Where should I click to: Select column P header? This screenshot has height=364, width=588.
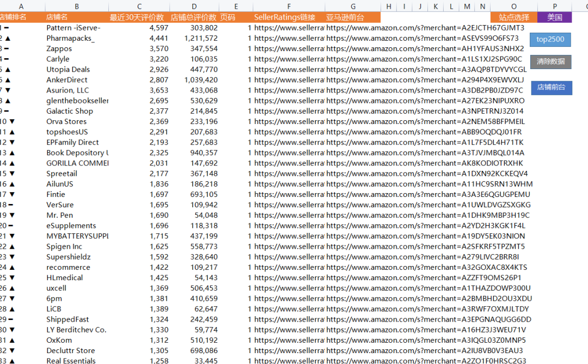pos(554,7)
